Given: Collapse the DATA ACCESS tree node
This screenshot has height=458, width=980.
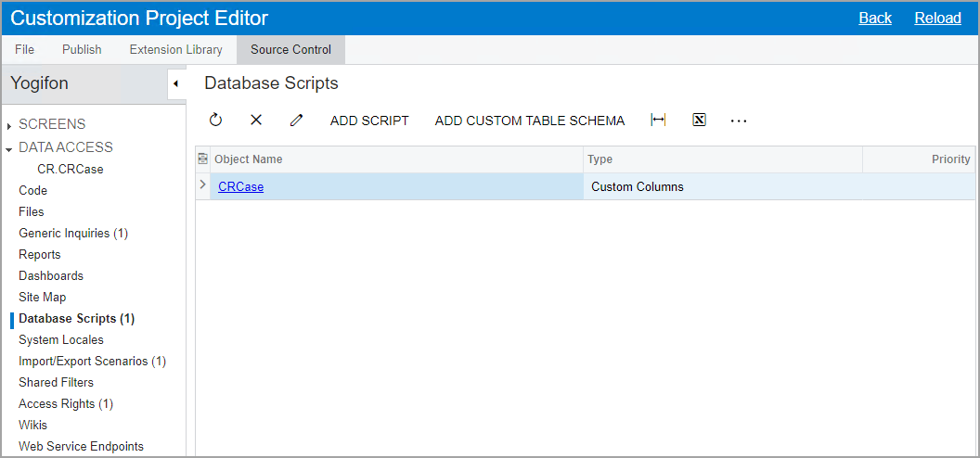Looking at the screenshot, I should (9, 148).
